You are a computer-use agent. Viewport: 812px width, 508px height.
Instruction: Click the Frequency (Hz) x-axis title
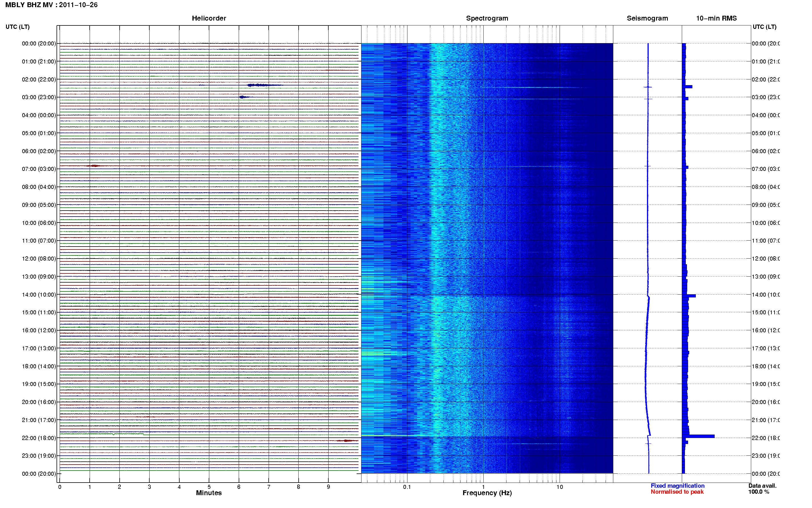[x=487, y=493]
